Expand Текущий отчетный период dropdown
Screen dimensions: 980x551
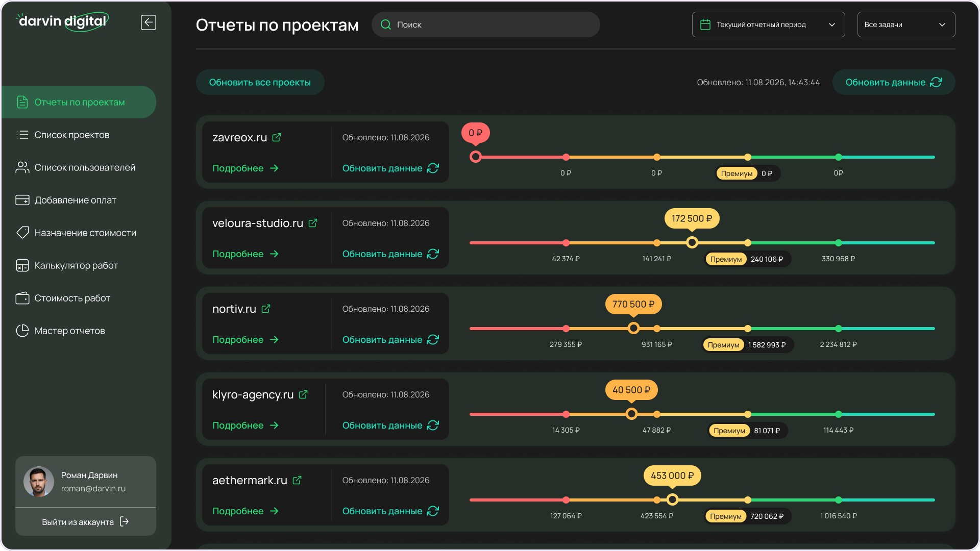pyautogui.click(x=768, y=24)
